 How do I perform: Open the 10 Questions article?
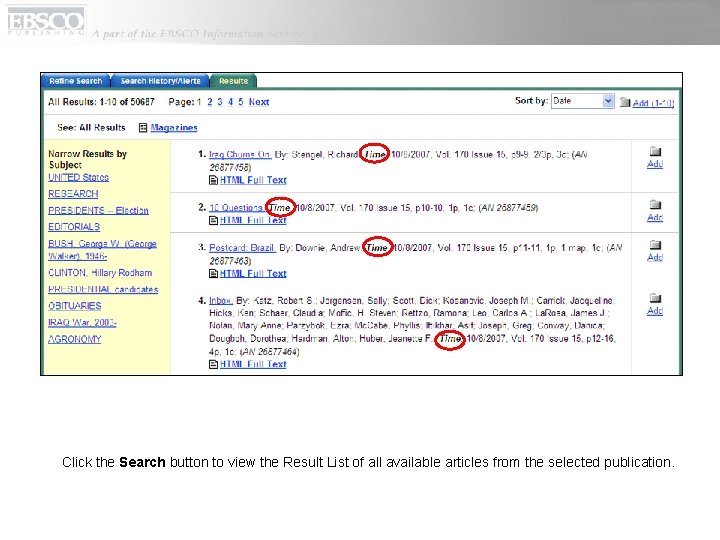point(236,208)
